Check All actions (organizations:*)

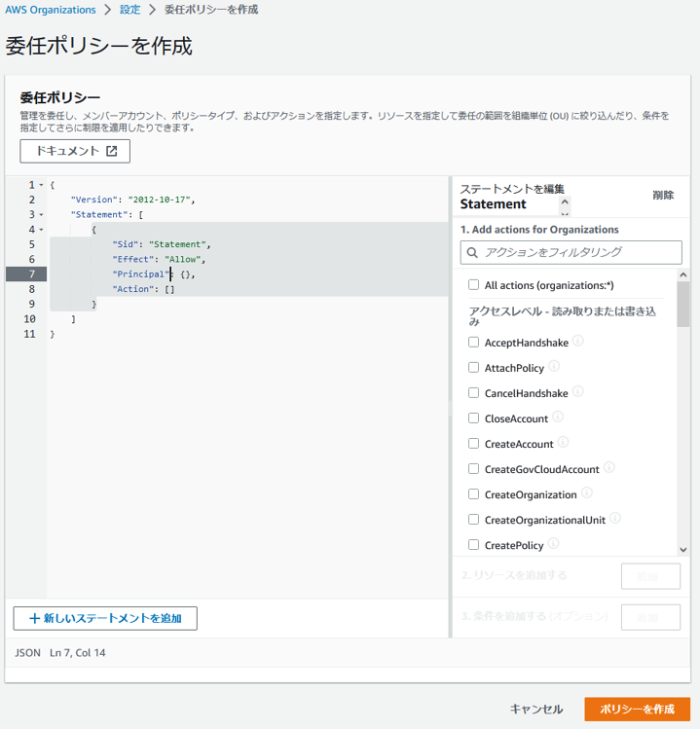click(x=473, y=284)
